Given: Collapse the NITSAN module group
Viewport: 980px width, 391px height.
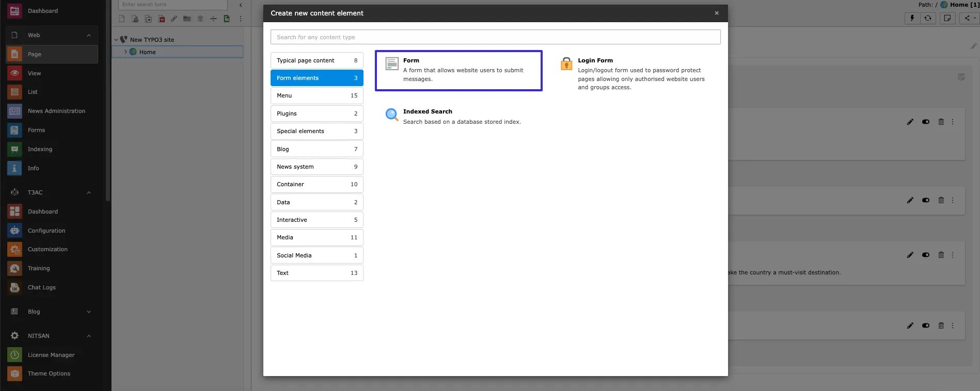Looking at the screenshot, I should tap(89, 336).
